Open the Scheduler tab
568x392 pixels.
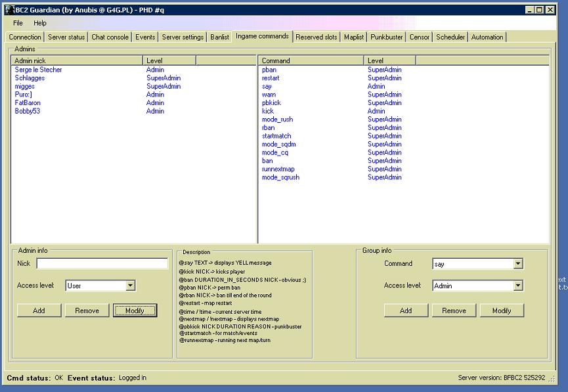(x=450, y=37)
